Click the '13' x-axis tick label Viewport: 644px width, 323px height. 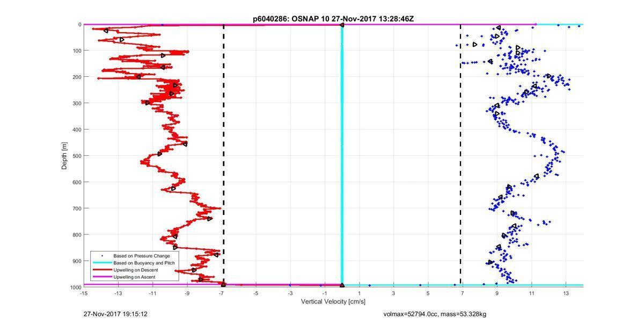coord(566,293)
